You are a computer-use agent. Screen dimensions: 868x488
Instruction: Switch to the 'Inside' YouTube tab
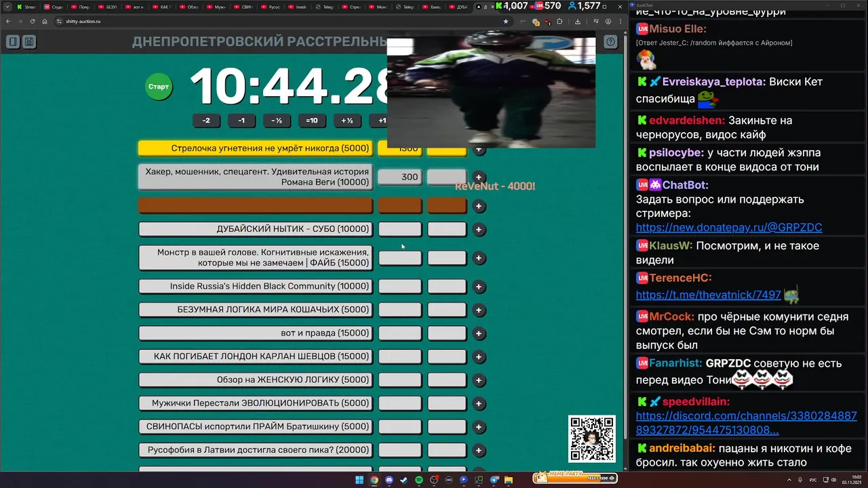click(298, 7)
